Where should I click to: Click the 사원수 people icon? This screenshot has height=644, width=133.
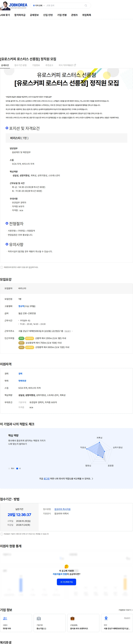(x=5, y=618)
